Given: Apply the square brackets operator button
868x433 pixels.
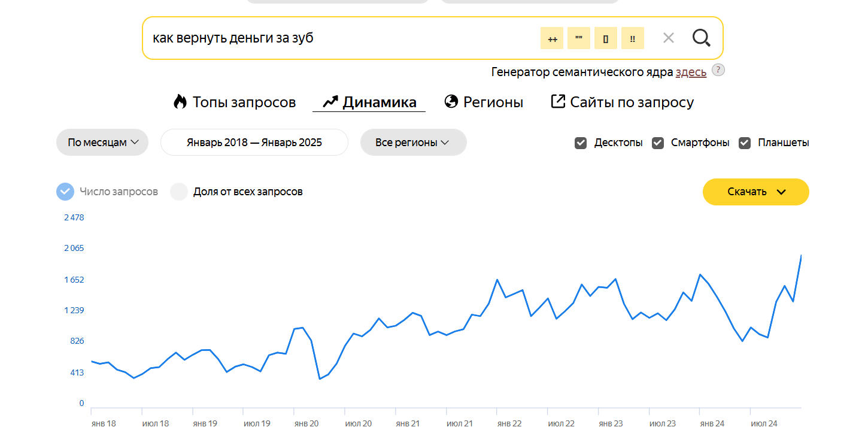Looking at the screenshot, I should 606,38.
